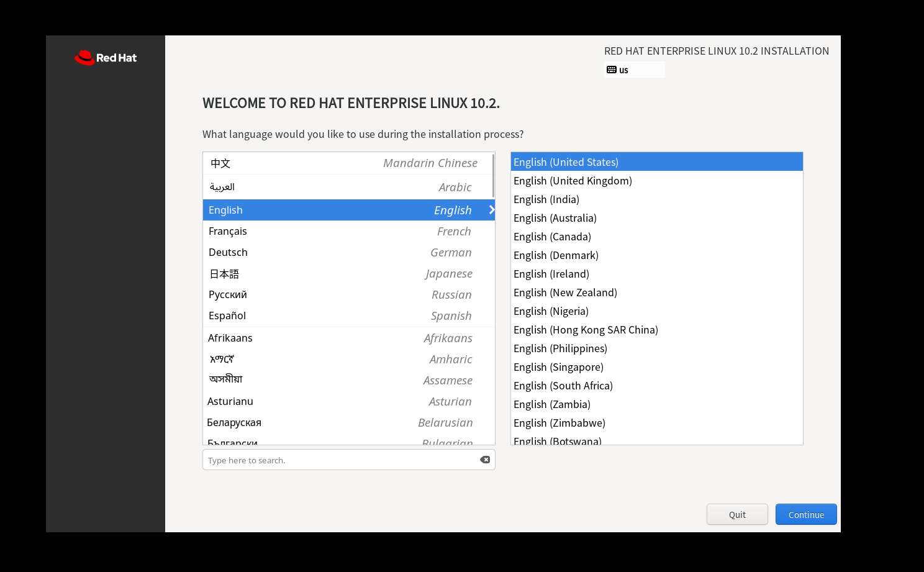This screenshot has width=924, height=572.
Task: Select Afrikaans language
Action: [x=349, y=338]
